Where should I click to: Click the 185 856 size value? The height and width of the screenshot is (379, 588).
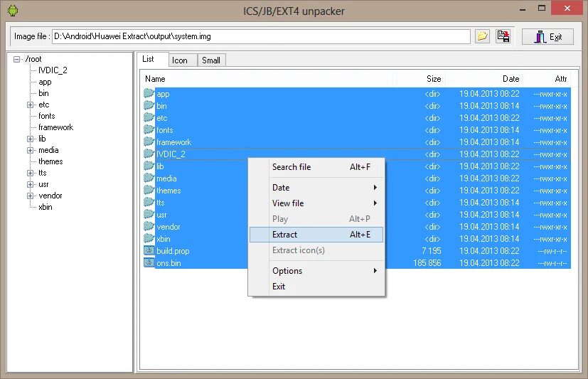pyautogui.click(x=427, y=263)
